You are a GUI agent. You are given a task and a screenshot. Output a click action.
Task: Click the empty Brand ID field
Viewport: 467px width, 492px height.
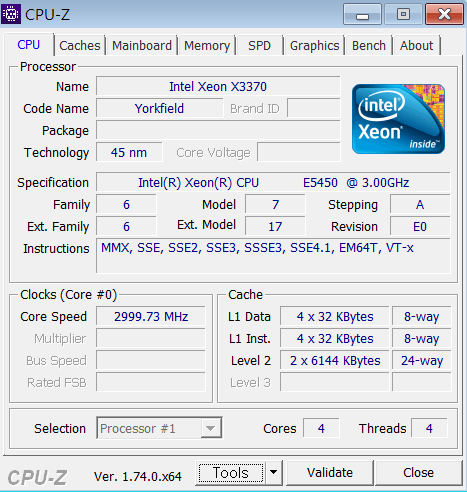(x=314, y=109)
